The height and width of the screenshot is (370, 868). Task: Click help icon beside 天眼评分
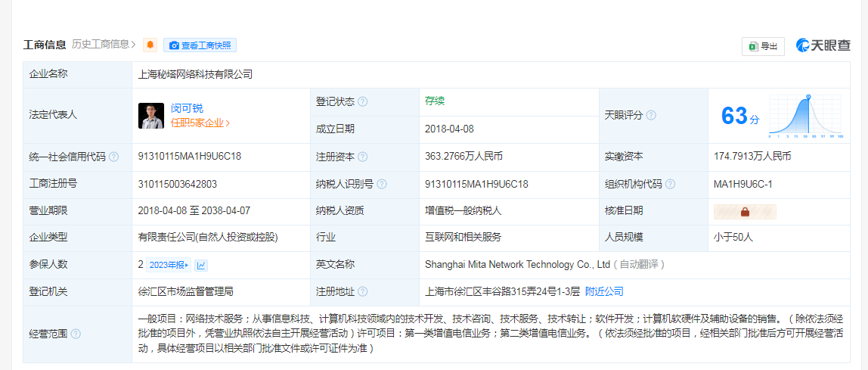pyautogui.click(x=651, y=115)
